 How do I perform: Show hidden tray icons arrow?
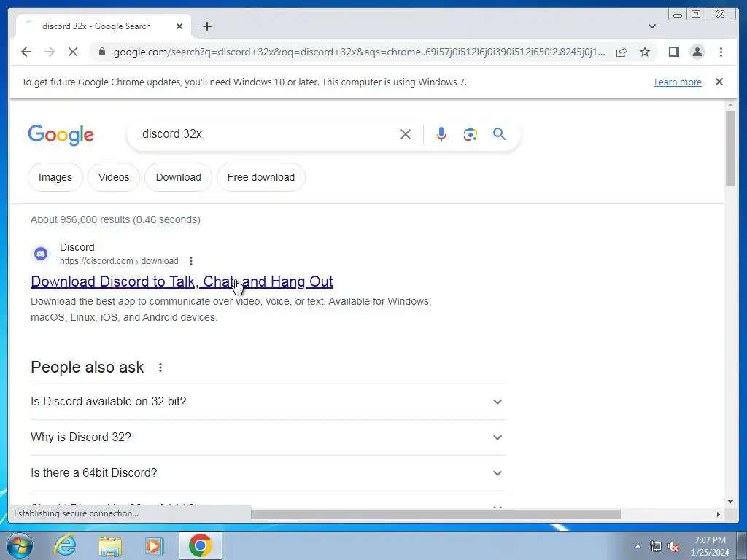click(x=638, y=546)
